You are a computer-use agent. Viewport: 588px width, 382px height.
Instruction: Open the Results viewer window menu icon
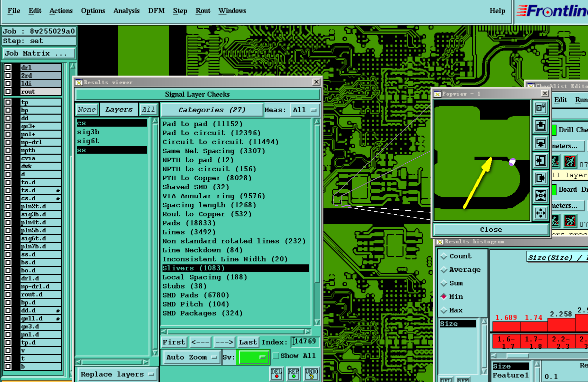point(79,82)
